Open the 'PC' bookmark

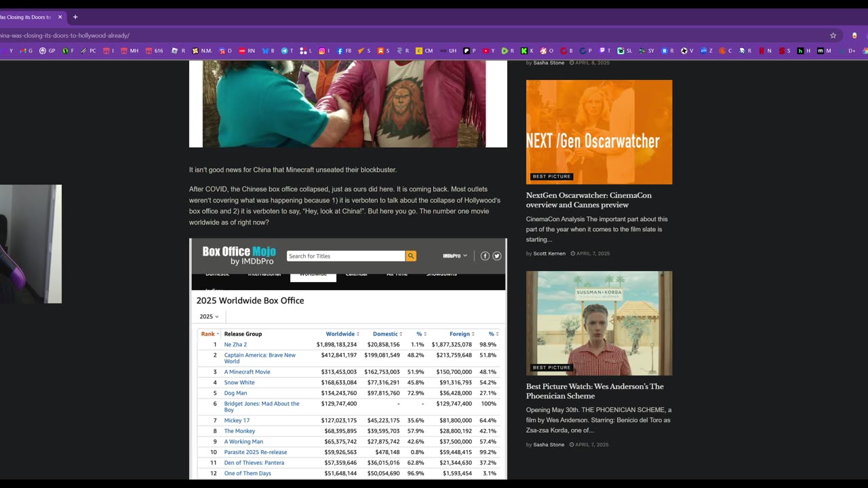89,51
